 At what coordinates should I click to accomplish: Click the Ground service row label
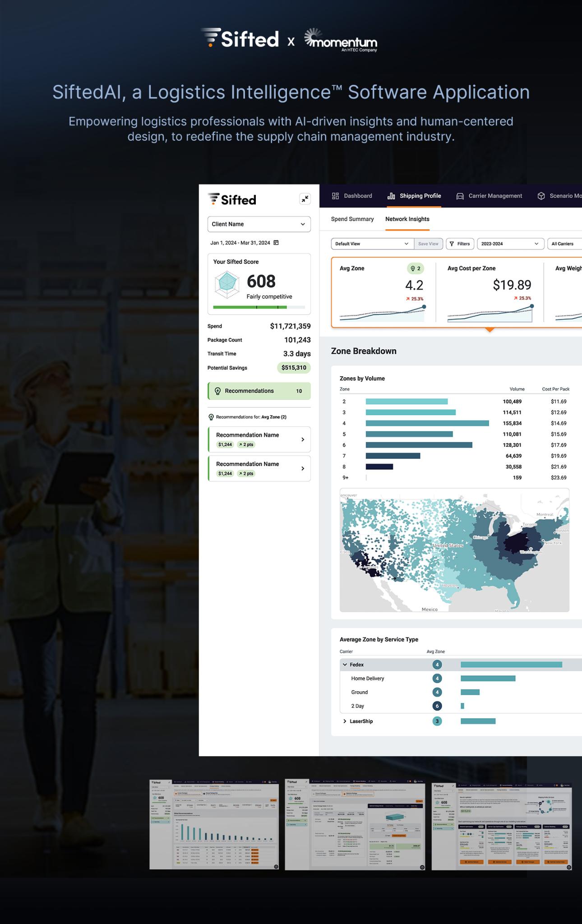tap(360, 692)
